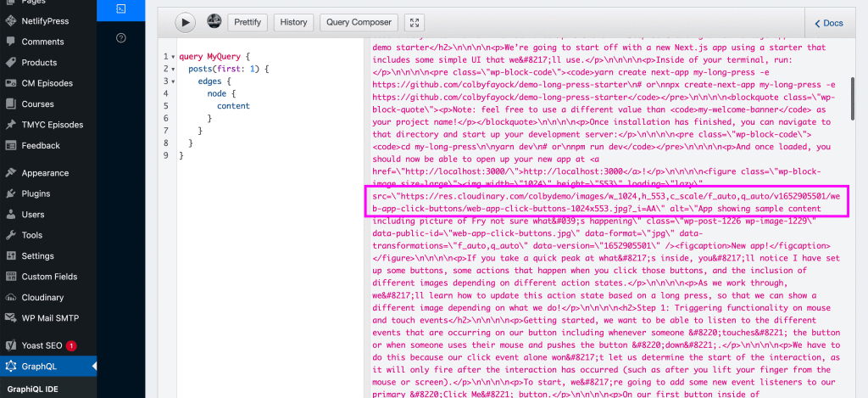Click the Yoast SEO logo icon
The image size is (868, 398).
(x=10, y=345)
